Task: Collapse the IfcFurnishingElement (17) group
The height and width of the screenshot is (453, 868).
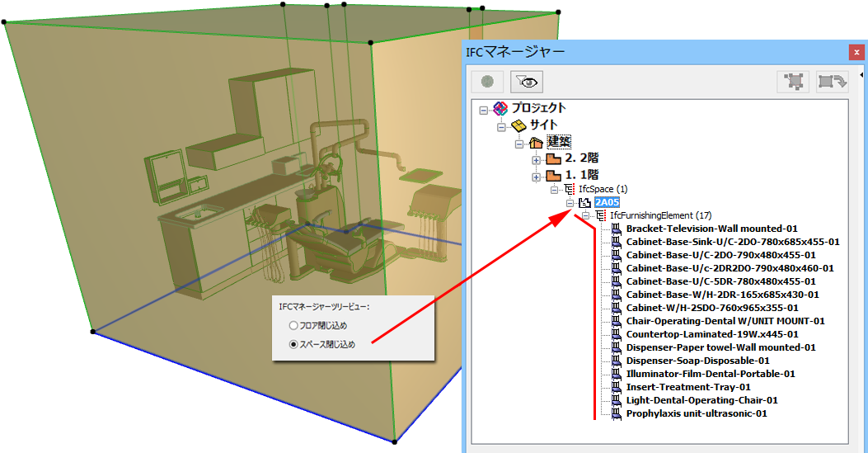Action: pyautogui.click(x=585, y=216)
